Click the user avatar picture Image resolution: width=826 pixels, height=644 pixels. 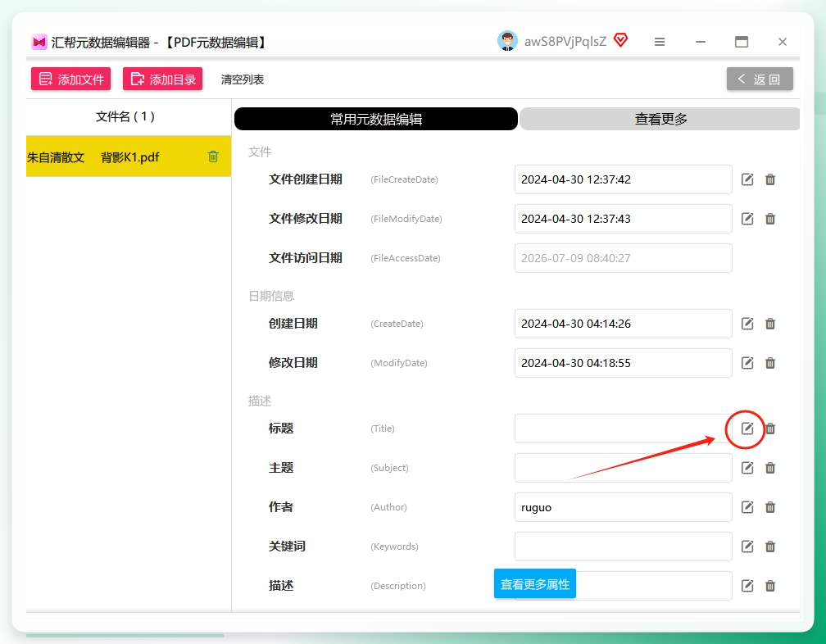[507, 41]
